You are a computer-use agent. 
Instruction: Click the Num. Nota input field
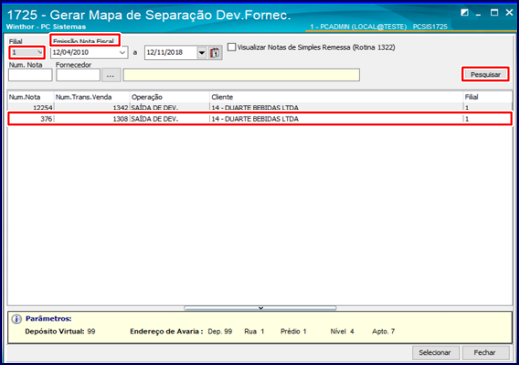30,75
